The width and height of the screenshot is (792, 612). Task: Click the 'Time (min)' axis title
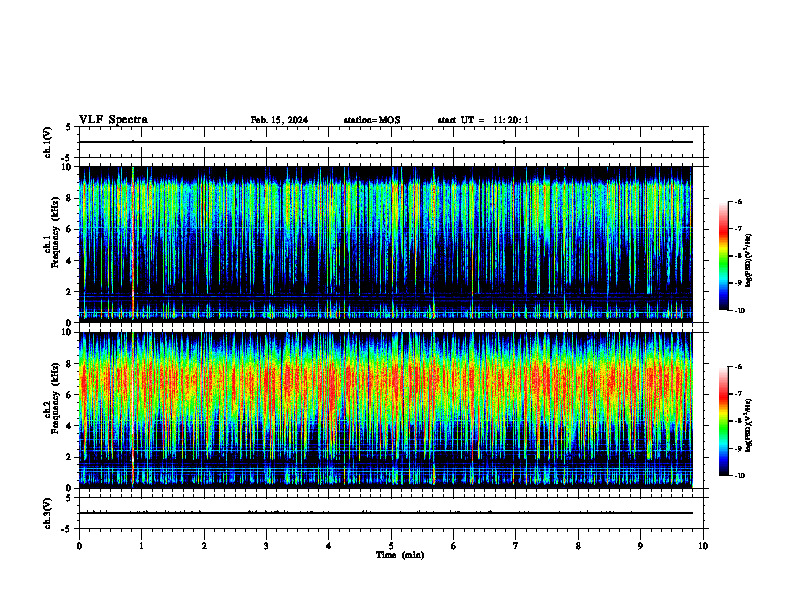pos(400,555)
